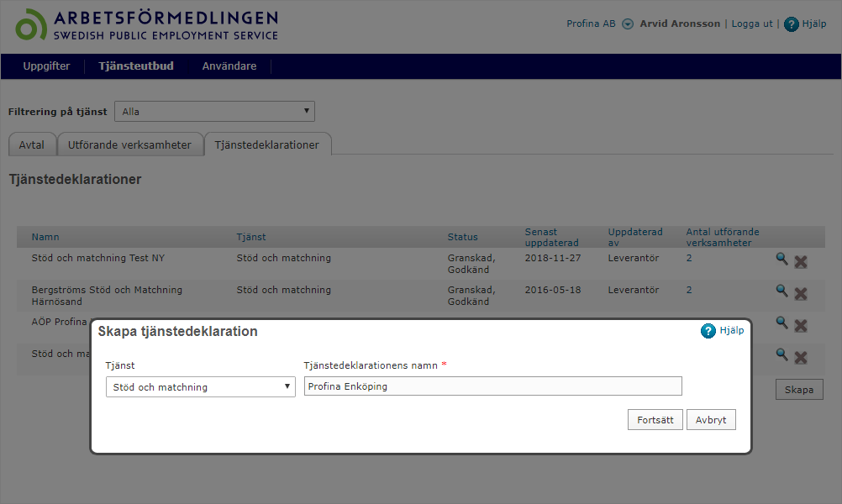842x504 pixels.
Task: Open the Användare menu item
Action: (x=229, y=66)
